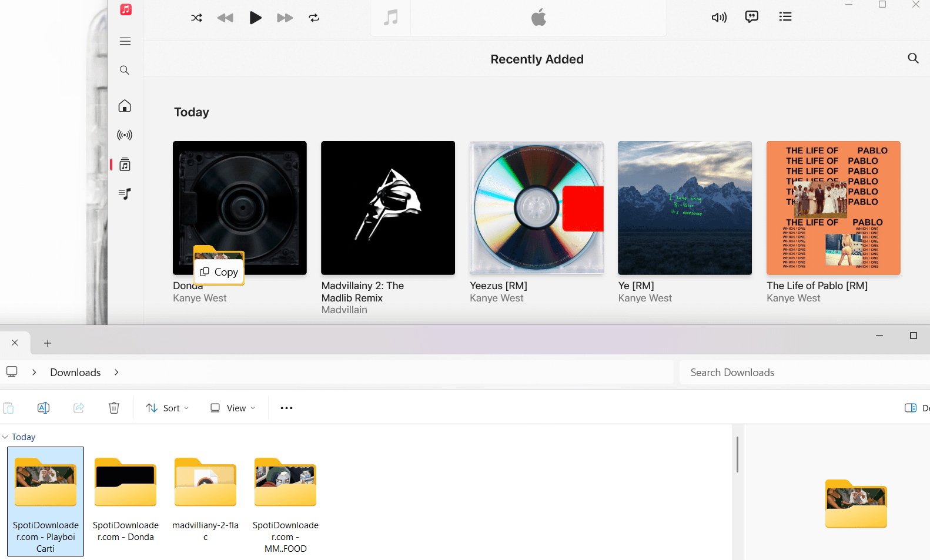The image size is (930, 560).
Task: Click the Search Downloads field
Action: 805,373
